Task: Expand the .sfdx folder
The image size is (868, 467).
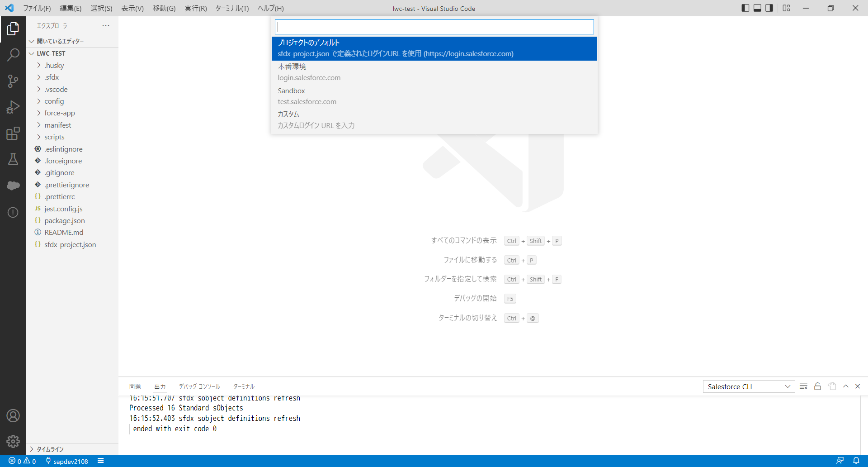Action: 72,77
